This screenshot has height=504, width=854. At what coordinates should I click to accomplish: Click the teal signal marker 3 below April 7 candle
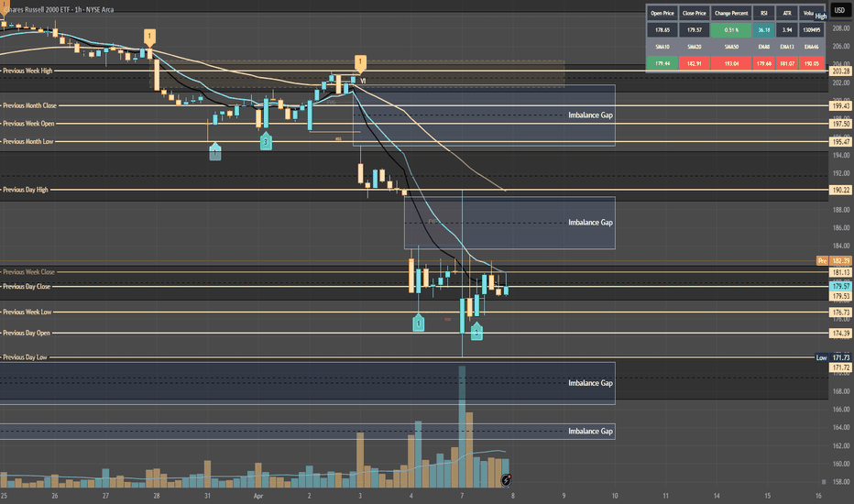[476, 332]
